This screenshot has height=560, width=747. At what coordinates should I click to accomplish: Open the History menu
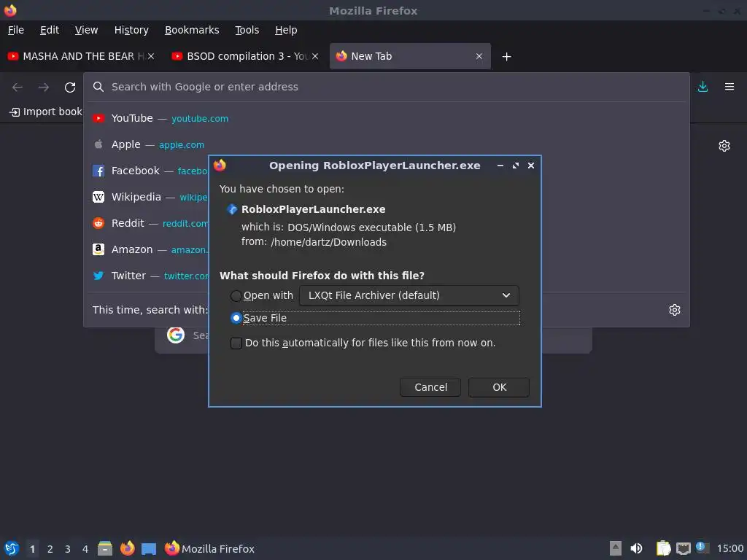click(x=131, y=30)
